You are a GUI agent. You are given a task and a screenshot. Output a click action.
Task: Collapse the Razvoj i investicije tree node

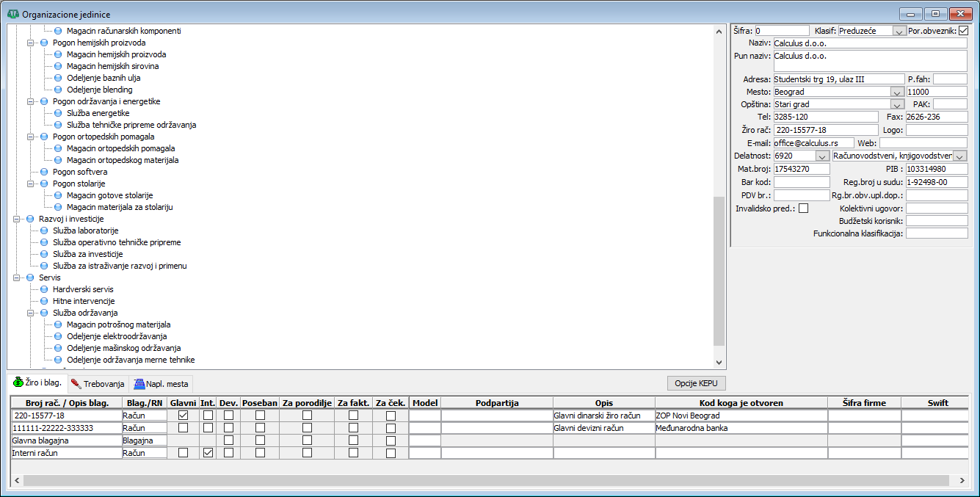coord(17,219)
